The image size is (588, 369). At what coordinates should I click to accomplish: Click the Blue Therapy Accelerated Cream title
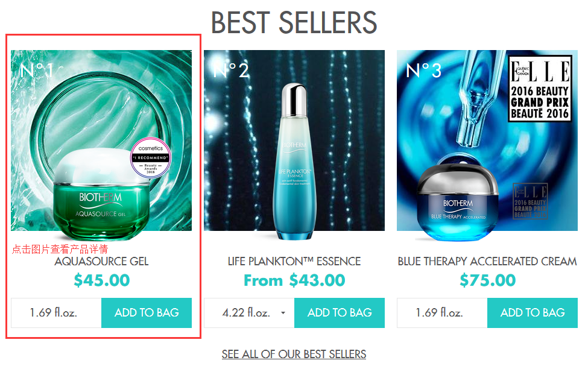(487, 262)
